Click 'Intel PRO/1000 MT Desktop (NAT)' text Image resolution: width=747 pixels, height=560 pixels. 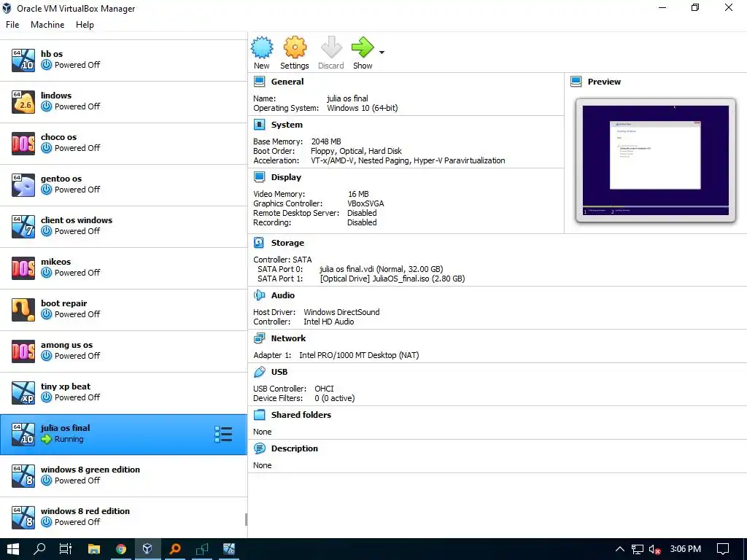(359, 355)
